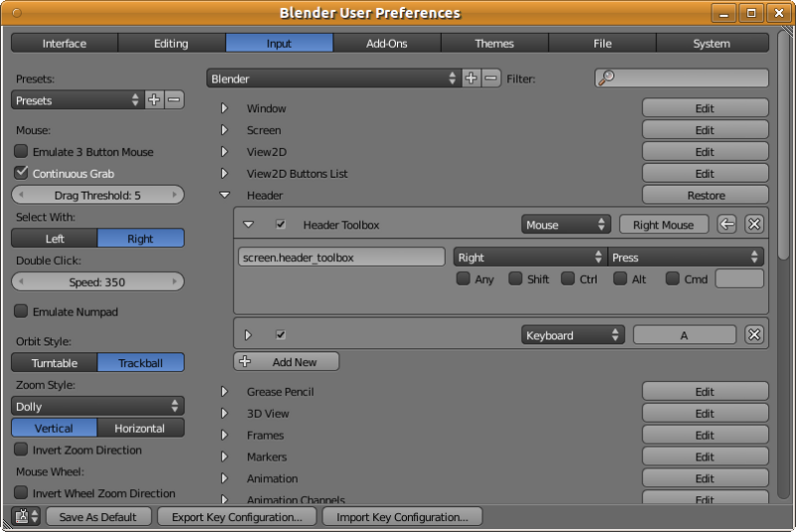Switch to the System tab

pyautogui.click(x=712, y=43)
